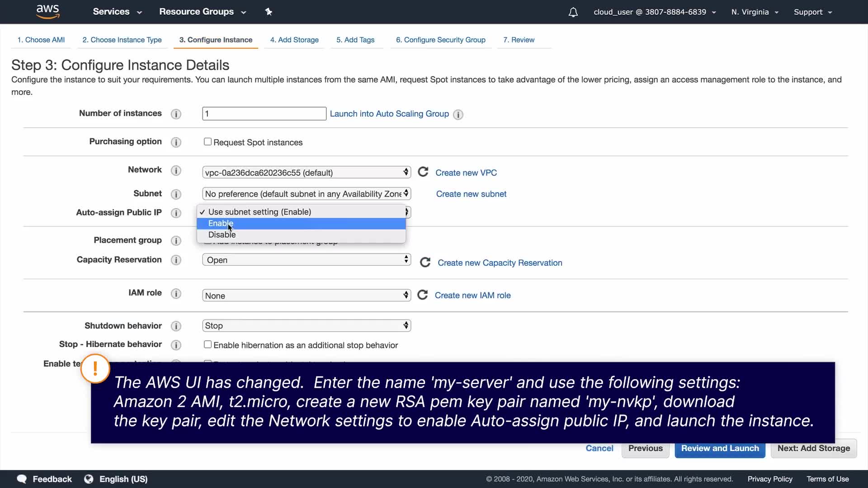
Task: Click refresh icon next to Network dropdown
Action: point(423,172)
